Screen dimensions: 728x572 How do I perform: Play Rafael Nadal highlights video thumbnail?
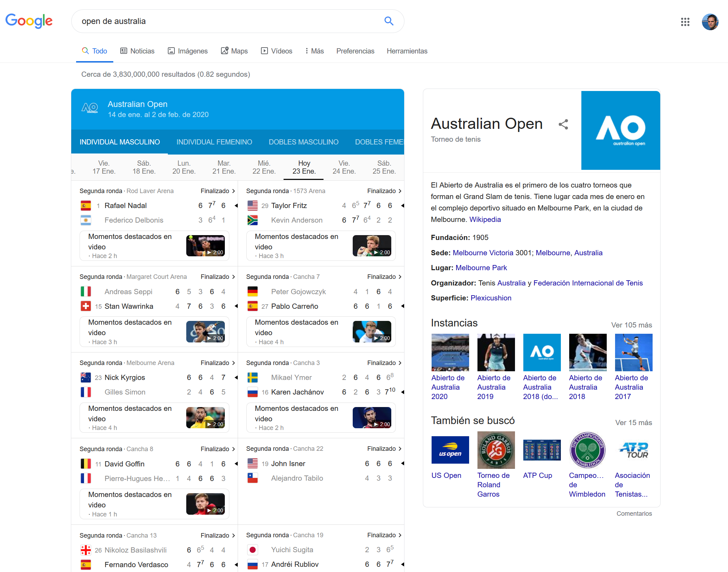(x=205, y=246)
